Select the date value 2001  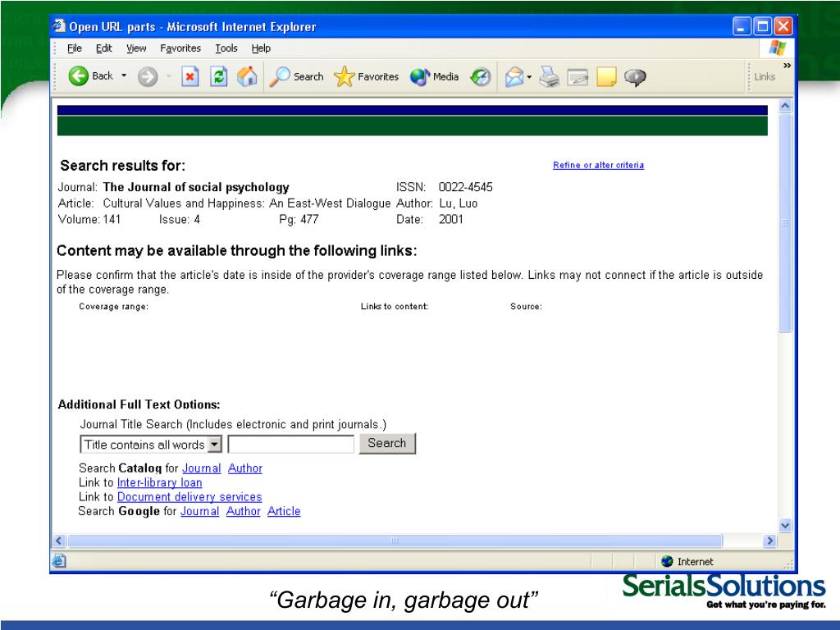click(451, 220)
